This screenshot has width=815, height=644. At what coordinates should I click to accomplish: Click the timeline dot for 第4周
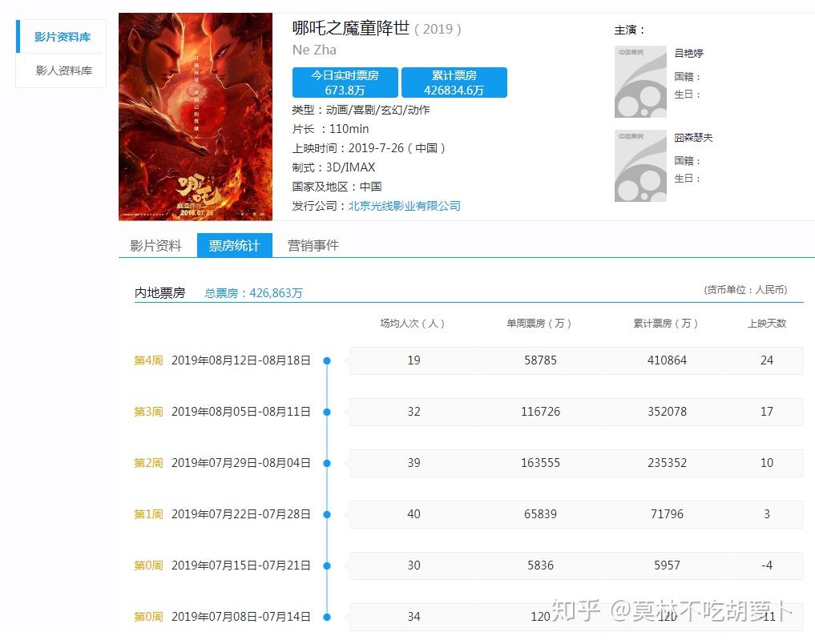coord(327,361)
